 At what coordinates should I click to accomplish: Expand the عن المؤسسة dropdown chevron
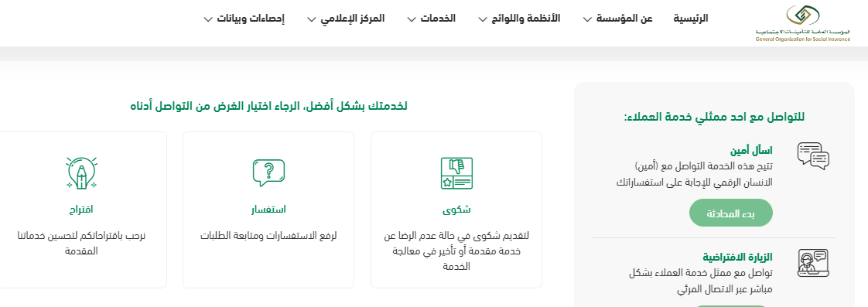pos(587,19)
